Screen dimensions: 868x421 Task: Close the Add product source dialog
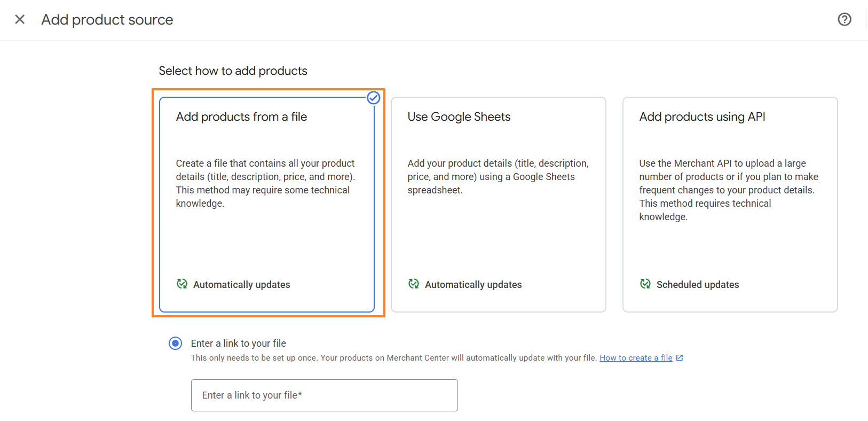click(20, 20)
